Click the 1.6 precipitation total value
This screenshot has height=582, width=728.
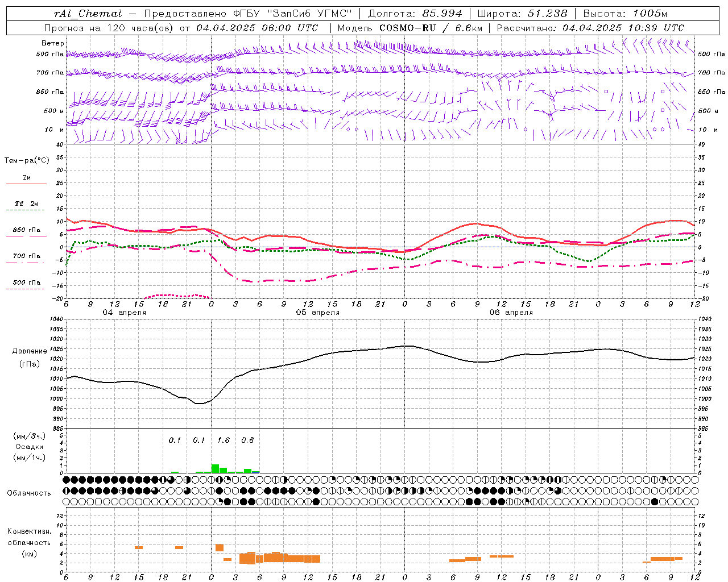224,440
